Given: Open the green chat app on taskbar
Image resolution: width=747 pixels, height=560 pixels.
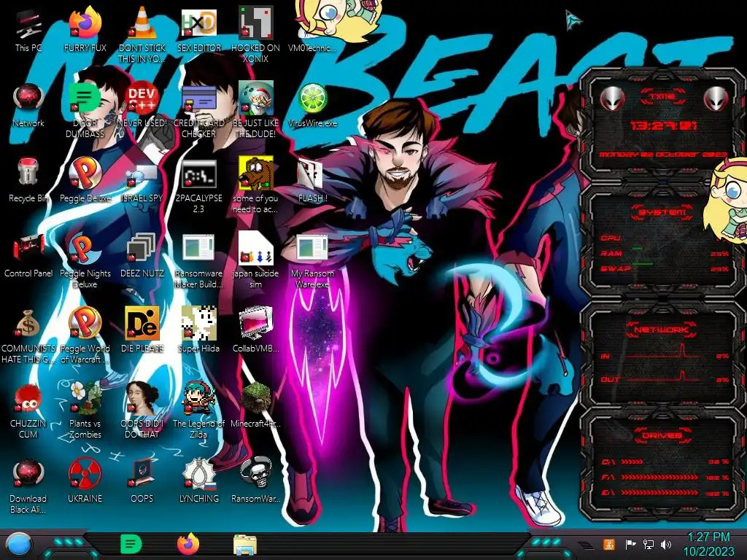Looking at the screenshot, I should (x=131, y=544).
